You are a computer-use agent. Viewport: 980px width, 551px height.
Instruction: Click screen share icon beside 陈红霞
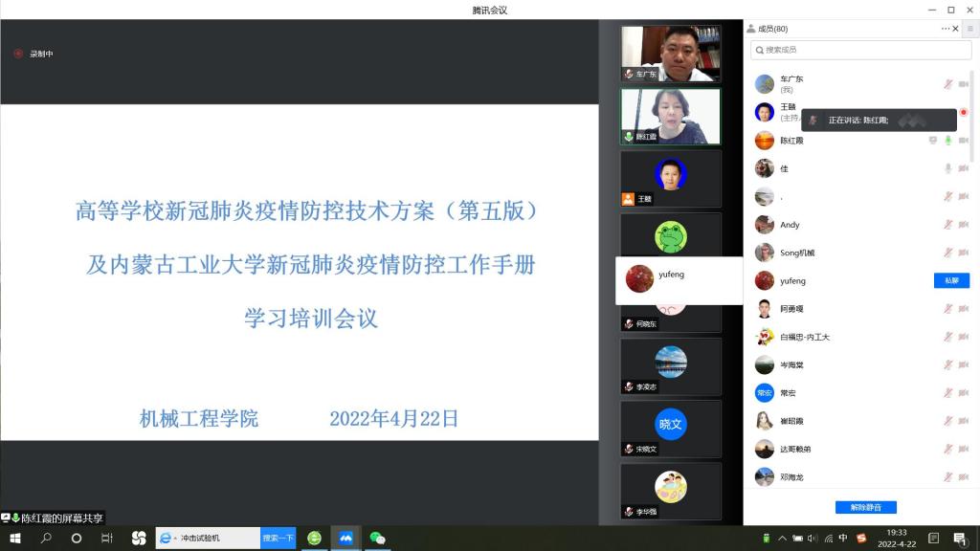click(x=932, y=141)
